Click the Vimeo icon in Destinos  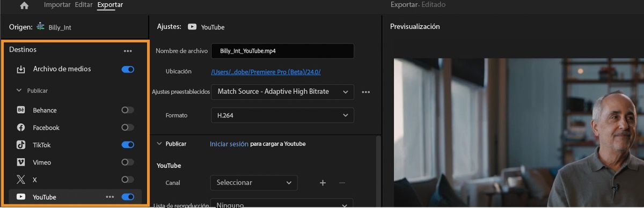[x=21, y=162]
